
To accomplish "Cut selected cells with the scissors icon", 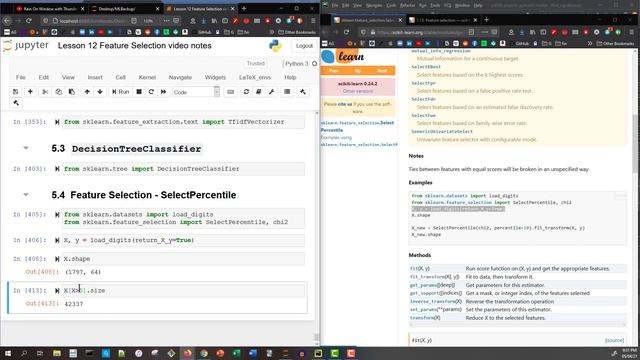I will point(45,92).
